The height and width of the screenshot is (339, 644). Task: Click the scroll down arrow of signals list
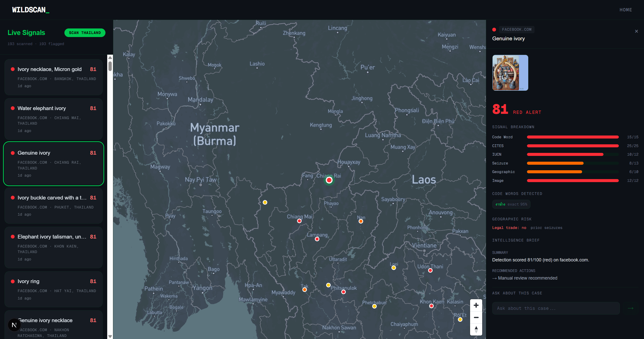110,336
